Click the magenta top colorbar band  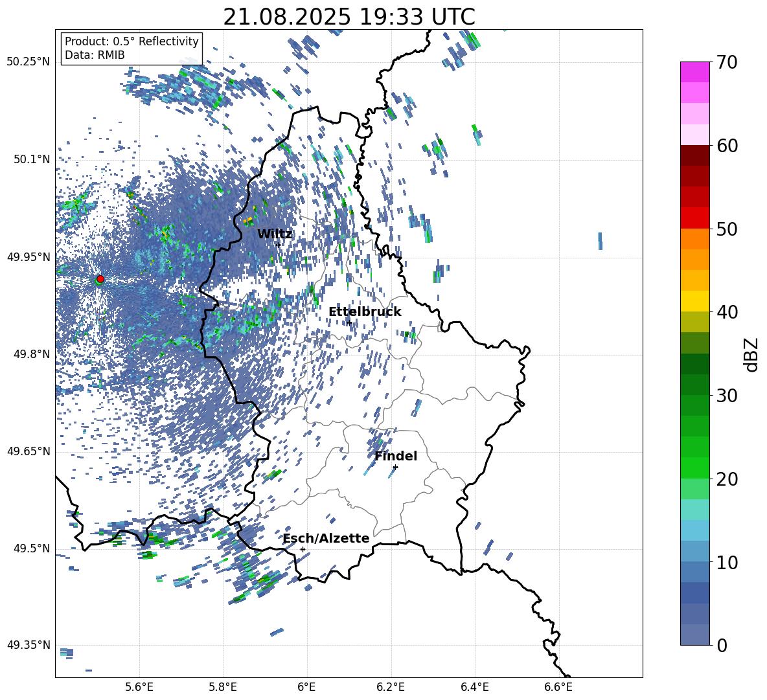click(694, 72)
